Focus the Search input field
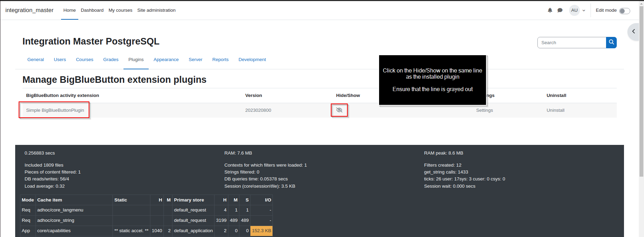The image size is (644, 237). point(572,42)
